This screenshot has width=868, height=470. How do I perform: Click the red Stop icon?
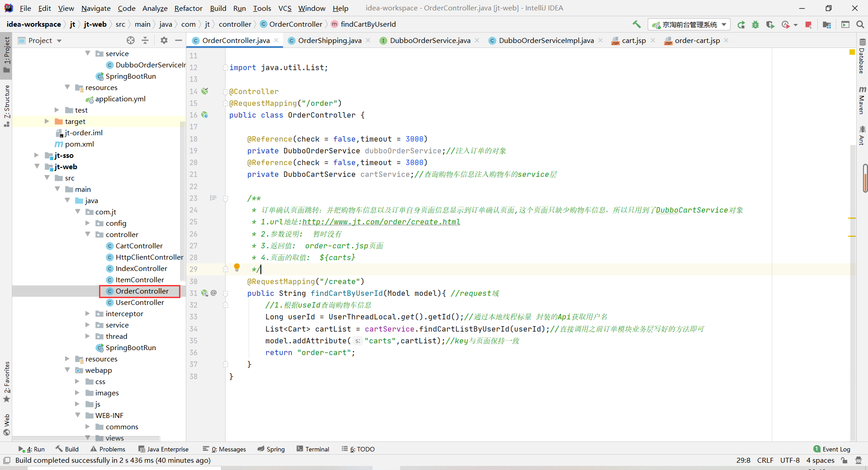808,24
